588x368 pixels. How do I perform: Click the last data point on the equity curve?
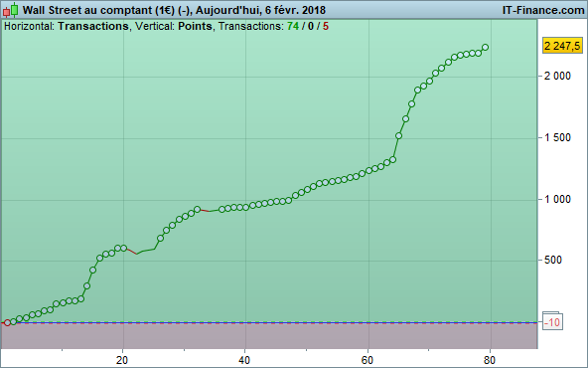(485, 48)
